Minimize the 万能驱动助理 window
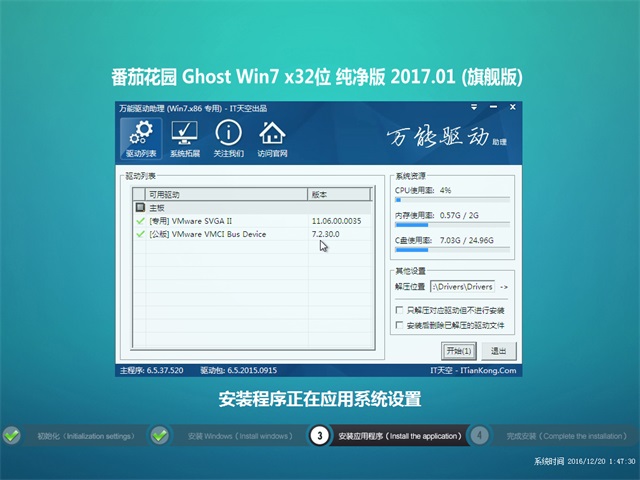This screenshot has width=640, height=480. [x=493, y=107]
